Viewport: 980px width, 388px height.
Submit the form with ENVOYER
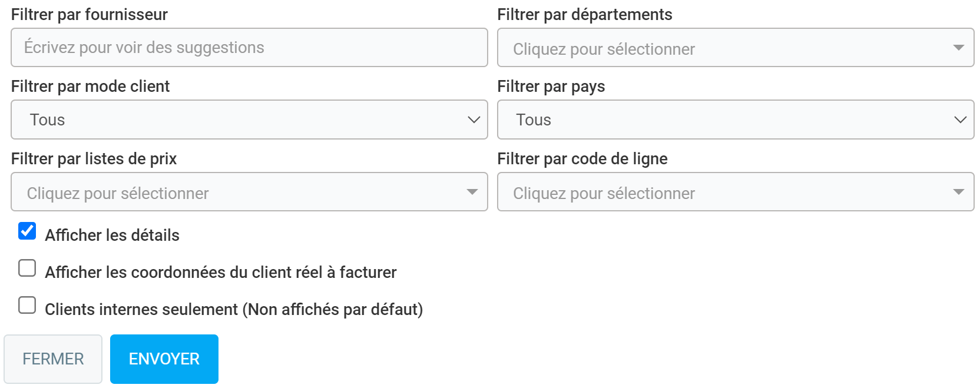[164, 359]
